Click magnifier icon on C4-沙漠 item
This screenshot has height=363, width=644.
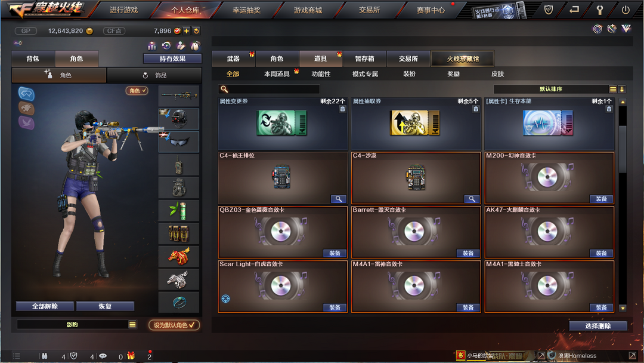click(472, 199)
